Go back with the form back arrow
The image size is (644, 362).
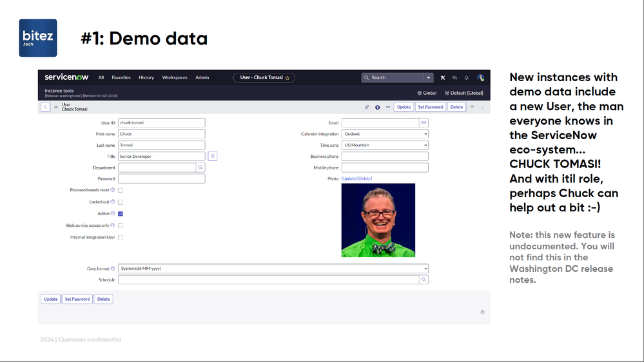tap(46, 107)
